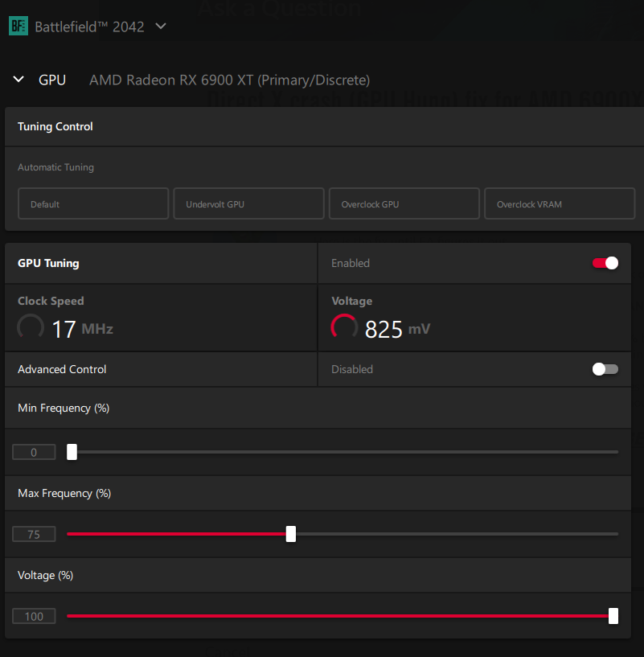644x657 pixels.
Task: Click the 17 MHz clock speed reading
Action: (83, 329)
